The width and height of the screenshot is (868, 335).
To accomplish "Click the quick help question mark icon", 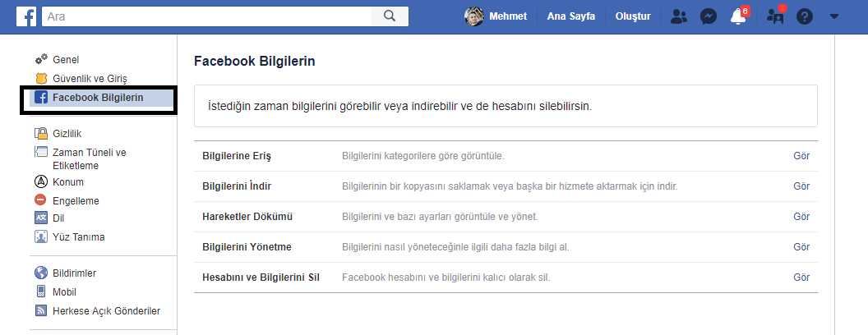I will pyautogui.click(x=805, y=16).
